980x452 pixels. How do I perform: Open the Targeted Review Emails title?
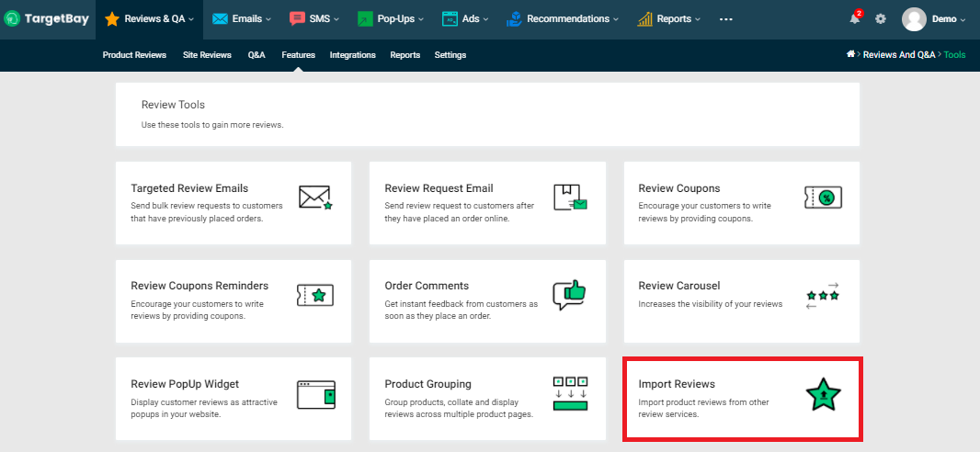[189, 188]
